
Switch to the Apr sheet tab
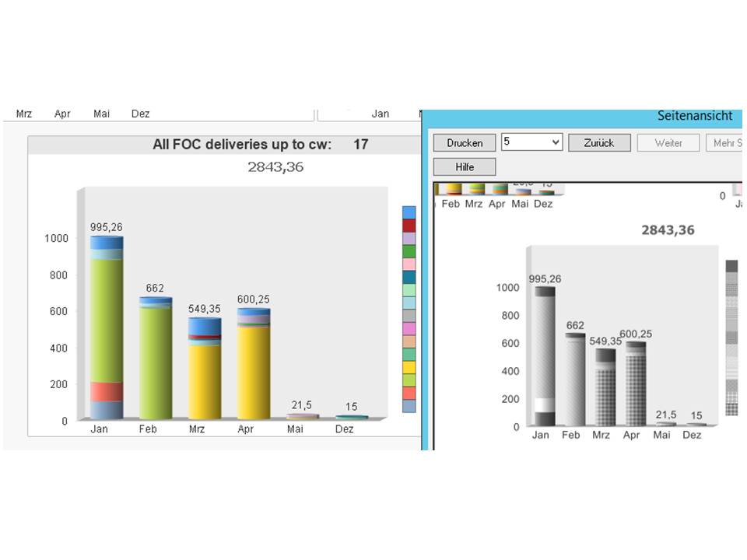point(62,114)
